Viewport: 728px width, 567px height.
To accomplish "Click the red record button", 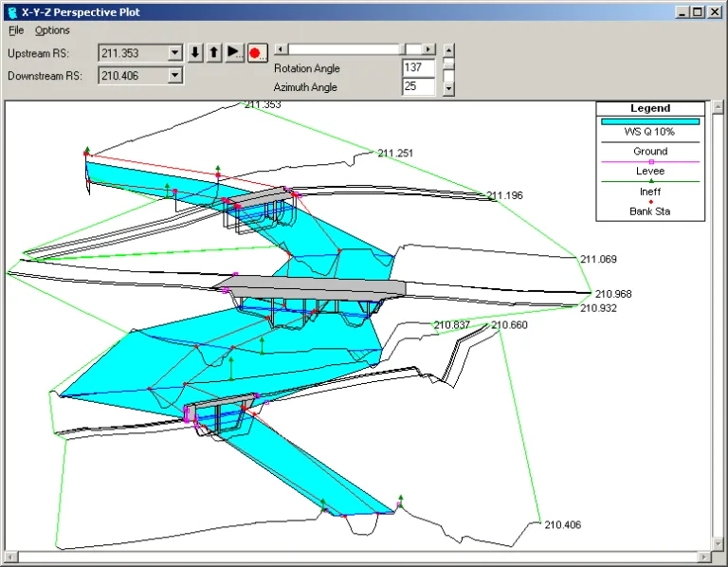I will tap(257, 53).
